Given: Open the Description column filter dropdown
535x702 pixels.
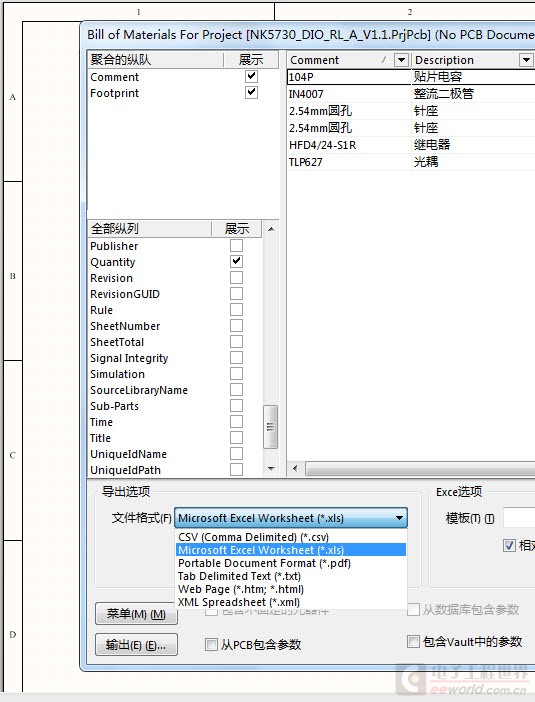Looking at the screenshot, I should pos(526,60).
